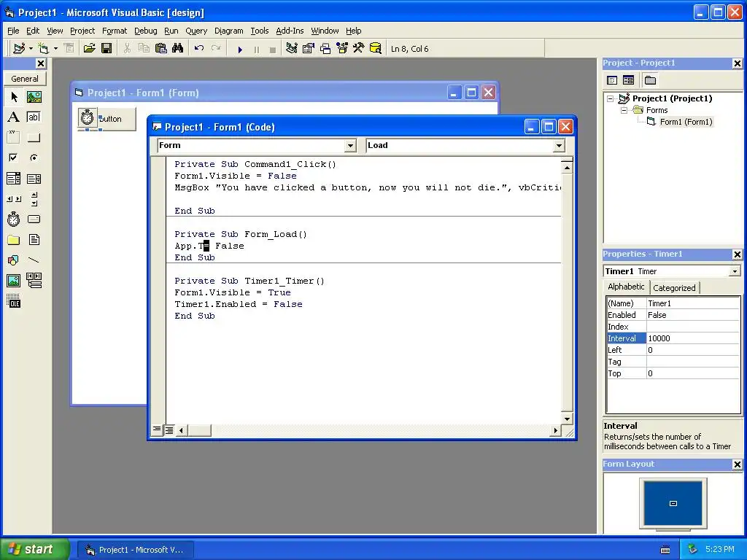Select the CommandButton tool in toolbox
The height and width of the screenshot is (560, 747).
[34, 138]
